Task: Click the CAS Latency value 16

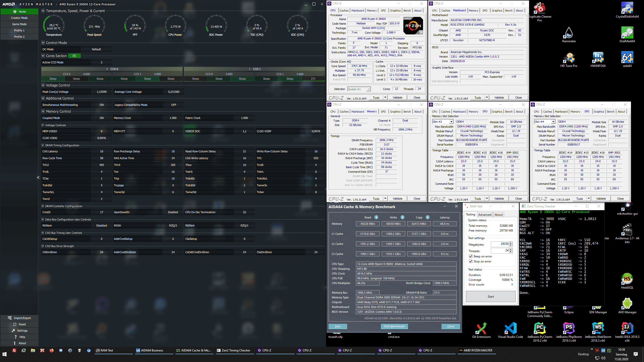Action: point(102,151)
